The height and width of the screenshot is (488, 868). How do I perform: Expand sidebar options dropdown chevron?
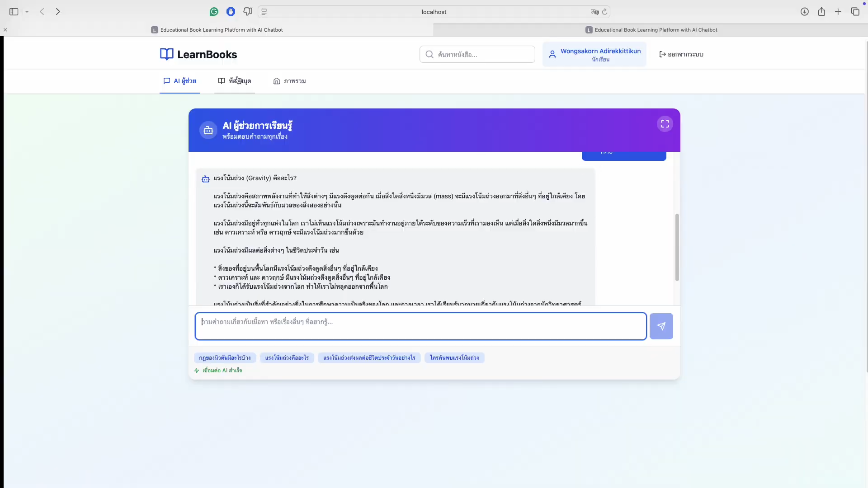coord(27,12)
